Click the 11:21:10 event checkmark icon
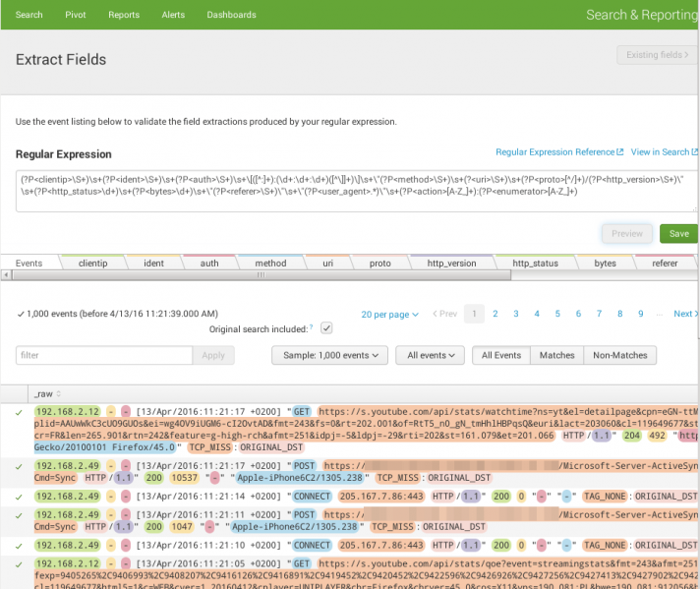The image size is (700, 589). tap(19, 546)
